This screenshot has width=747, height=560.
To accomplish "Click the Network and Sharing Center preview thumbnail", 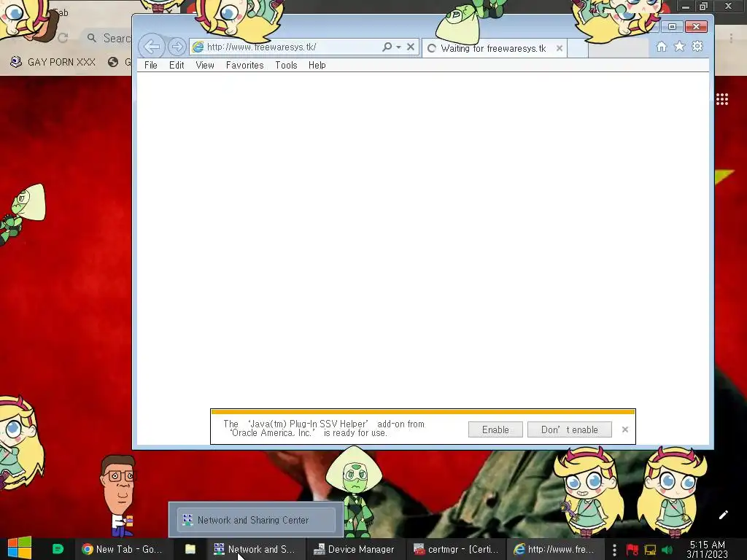I will point(256,519).
